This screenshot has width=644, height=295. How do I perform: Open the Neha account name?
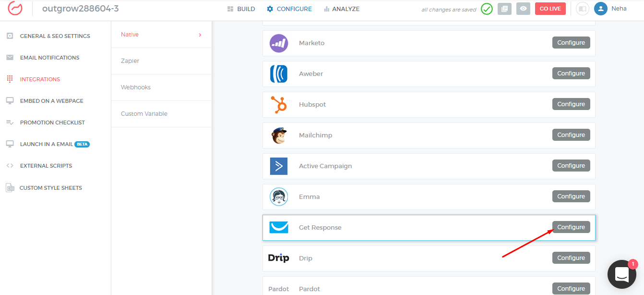[x=619, y=9]
